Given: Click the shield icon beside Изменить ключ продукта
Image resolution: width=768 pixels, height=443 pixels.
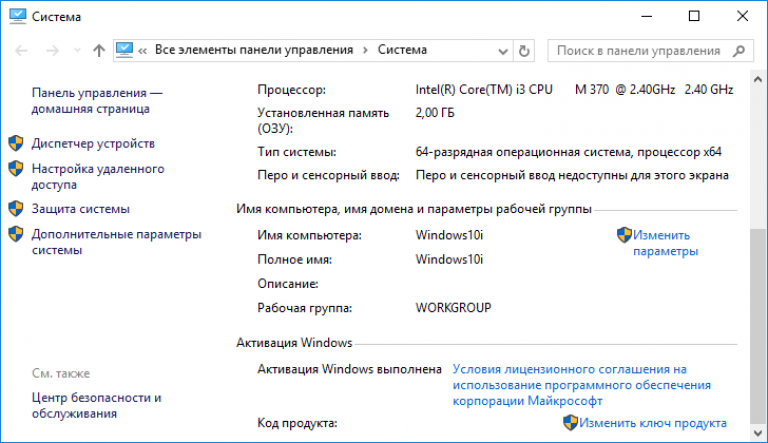Looking at the screenshot, I should point(570,422).
